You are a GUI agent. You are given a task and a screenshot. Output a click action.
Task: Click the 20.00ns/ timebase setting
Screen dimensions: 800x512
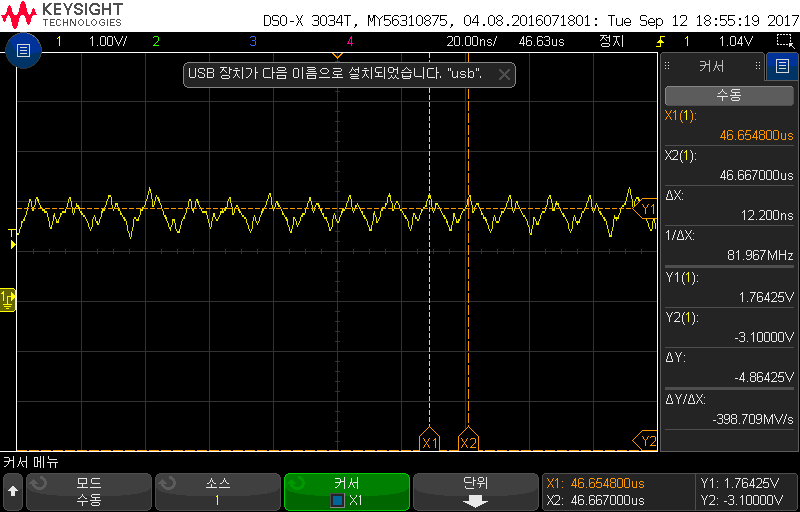(x=473, y=42)
